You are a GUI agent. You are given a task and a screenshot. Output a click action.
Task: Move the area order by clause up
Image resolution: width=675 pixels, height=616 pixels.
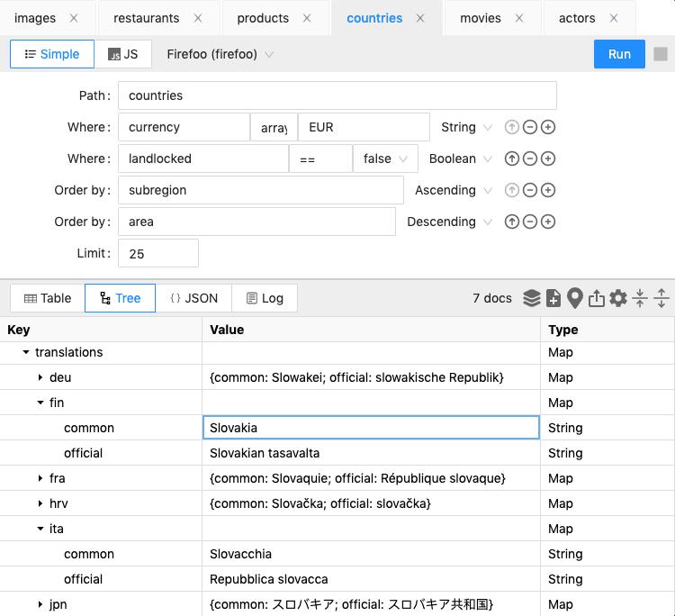point(511,222)
